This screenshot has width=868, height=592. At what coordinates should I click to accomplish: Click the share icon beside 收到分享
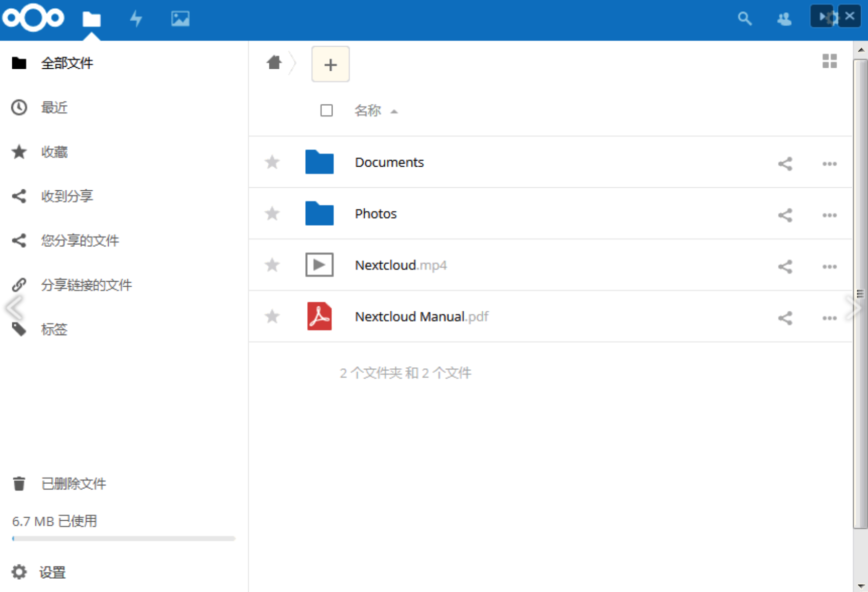(19, 196)
